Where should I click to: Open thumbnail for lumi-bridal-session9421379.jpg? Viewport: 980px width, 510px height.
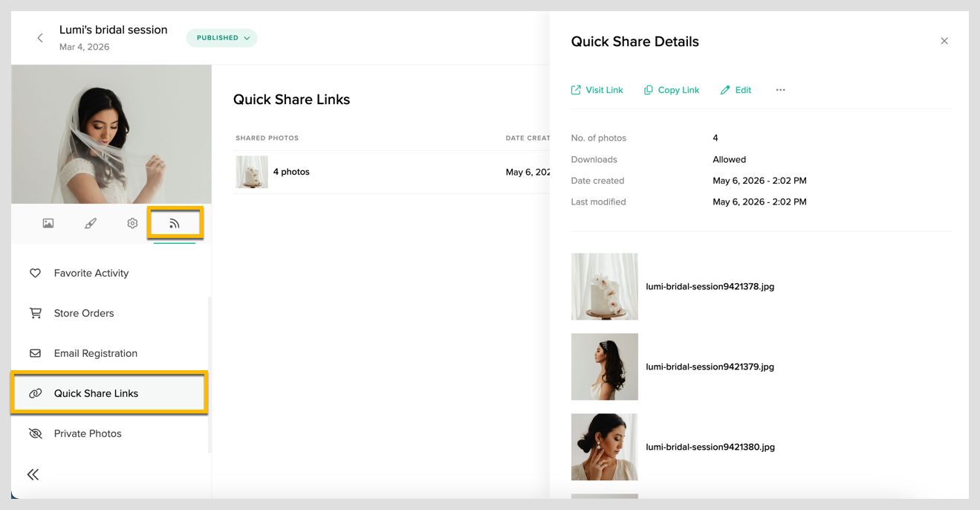605,367
